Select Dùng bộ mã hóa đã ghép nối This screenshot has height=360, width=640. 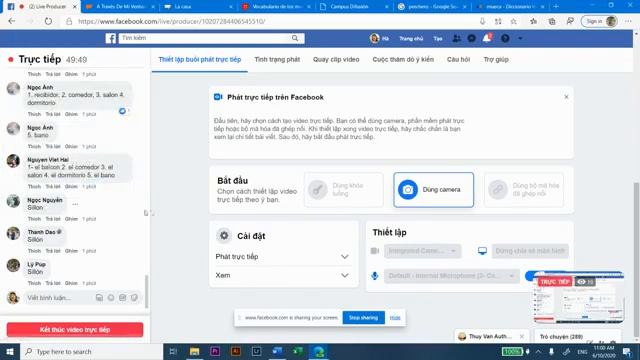[524, 190]
